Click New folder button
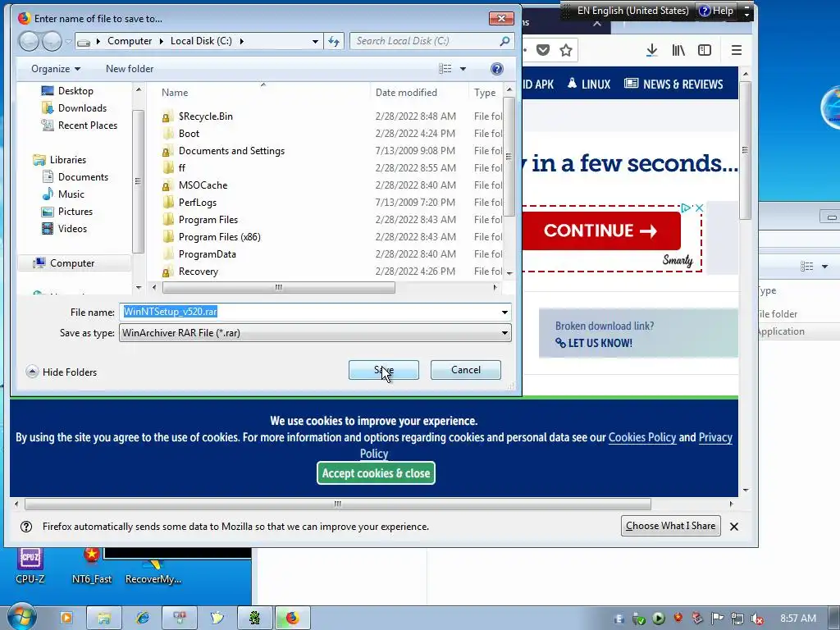This screenshot has height=630, width=840. 130,69
